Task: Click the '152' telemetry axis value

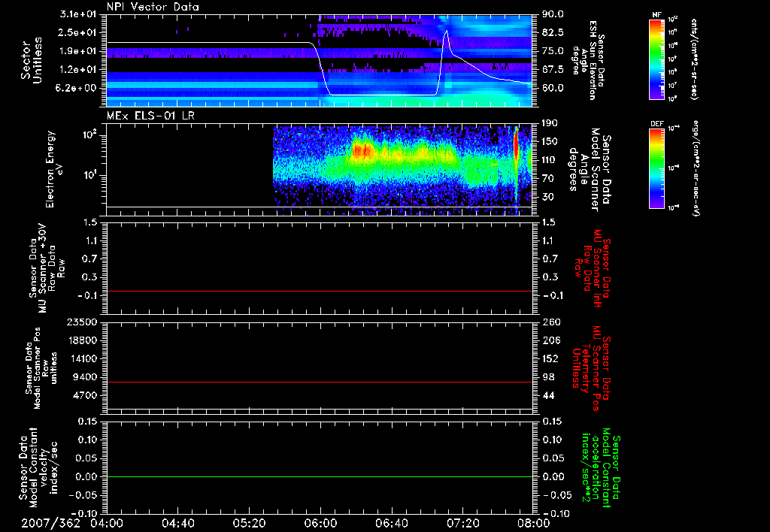Action: click(550, 358)
